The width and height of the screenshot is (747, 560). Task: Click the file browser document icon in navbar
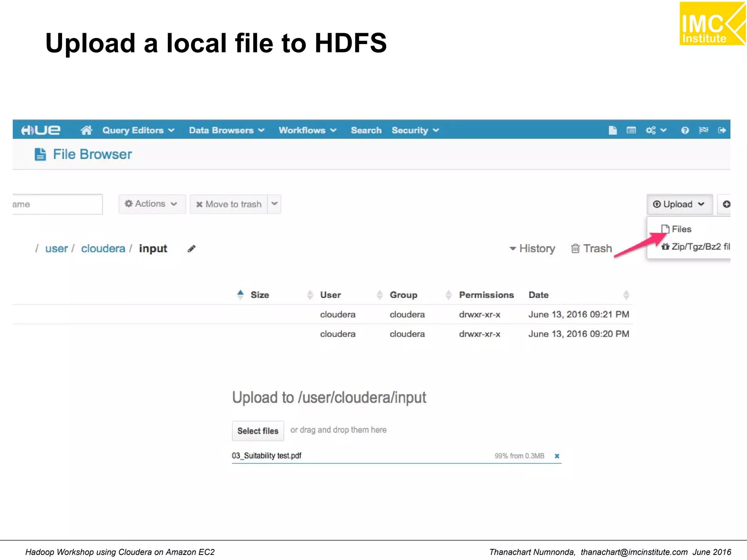(x=613, y=130)
